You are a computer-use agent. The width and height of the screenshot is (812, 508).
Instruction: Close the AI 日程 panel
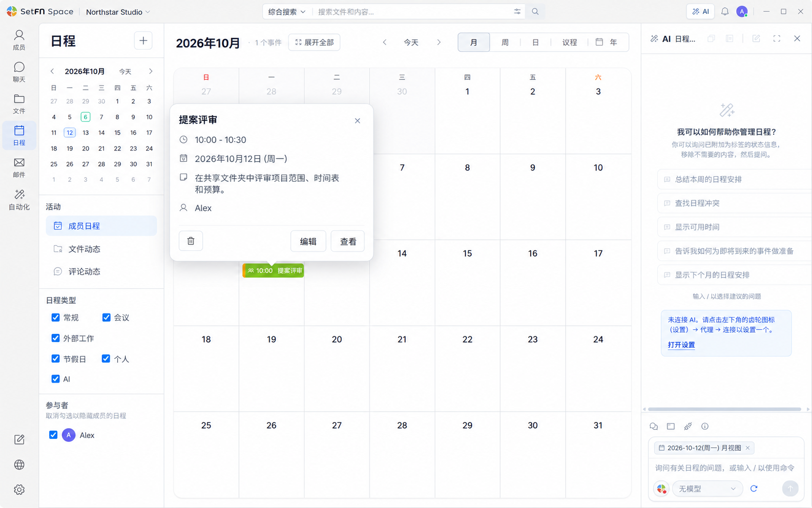tap(797, 38)
